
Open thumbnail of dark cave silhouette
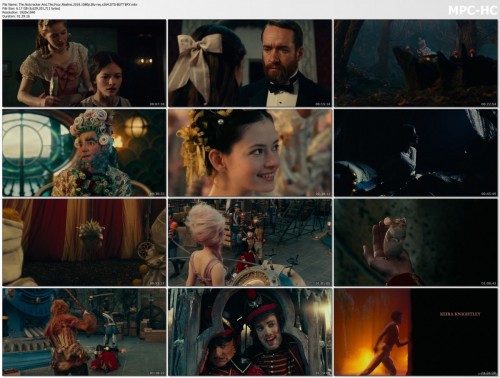click(416, 153)
